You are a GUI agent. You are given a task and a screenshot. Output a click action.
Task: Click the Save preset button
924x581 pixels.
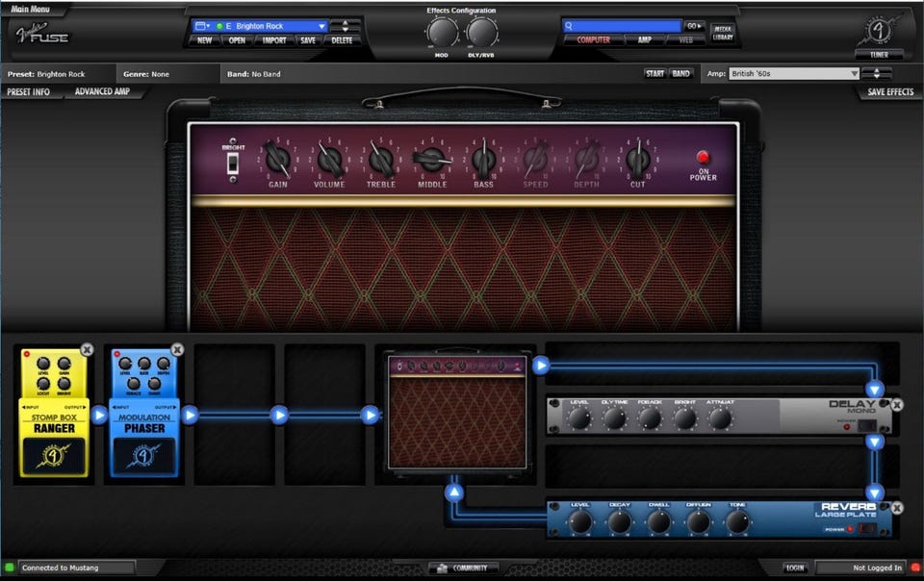pyautogui.click(x=308, y=40)
